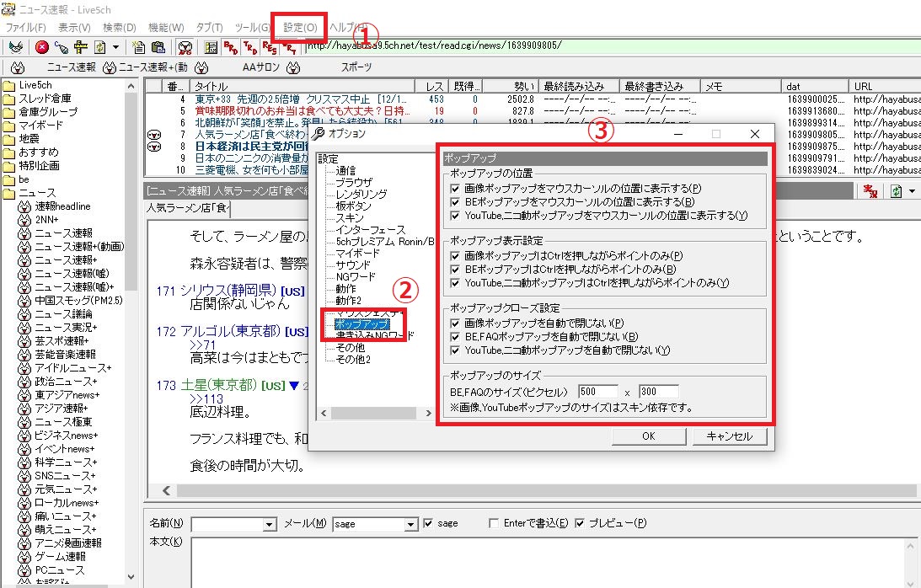Click the RES toolbar icon
Viewport: 921px width, 588px height.
(270, 47)
